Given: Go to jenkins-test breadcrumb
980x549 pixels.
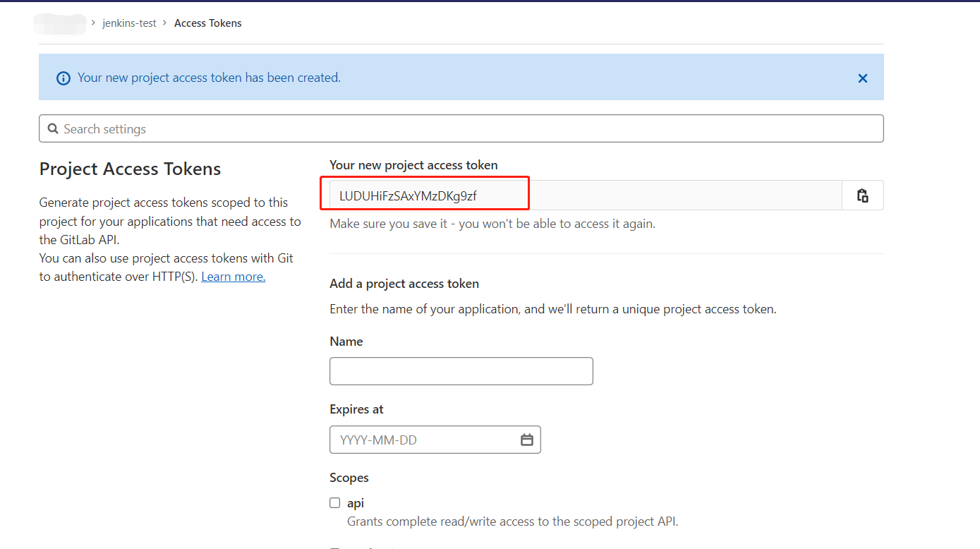Looking at the screenshot, I should [x=129, y=23].
